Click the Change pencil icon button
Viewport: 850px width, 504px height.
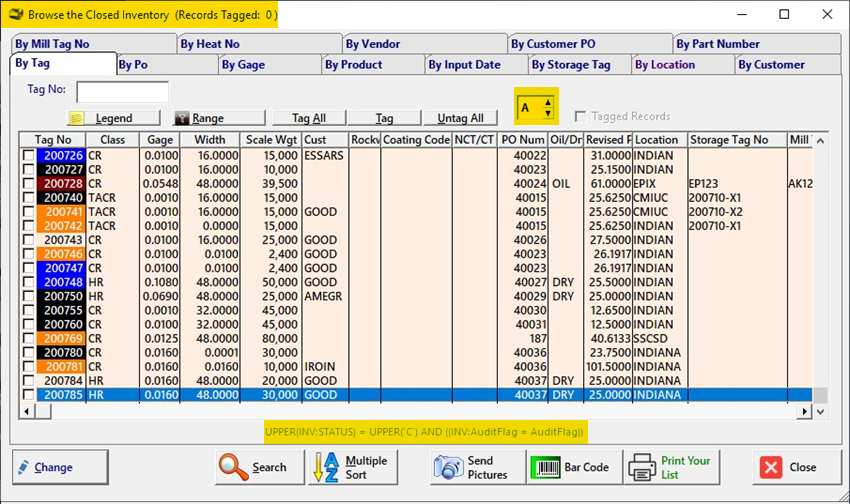coord(24,467)
